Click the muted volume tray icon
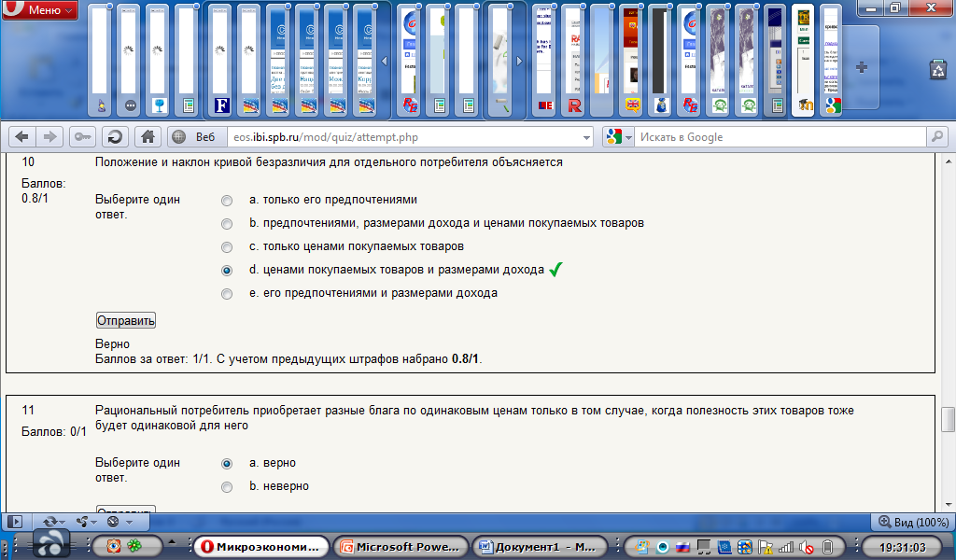956x560 pixels. 807,547
